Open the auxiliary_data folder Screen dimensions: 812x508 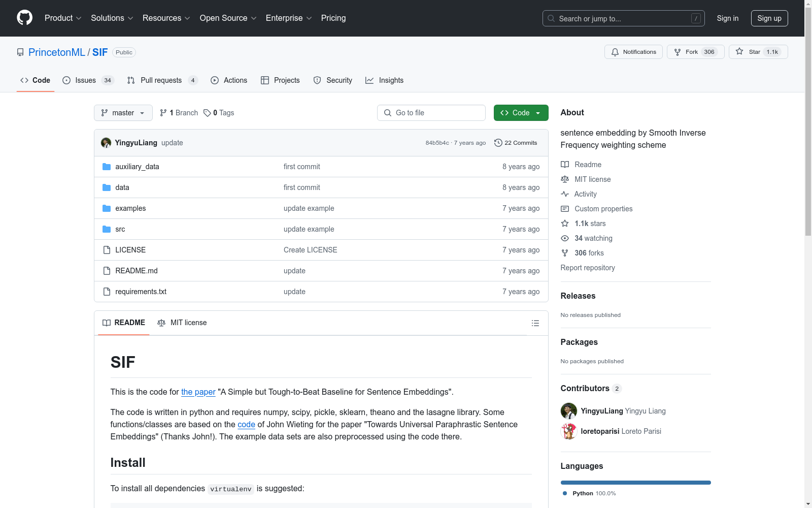pyautogui.click(x=137, y=167)
